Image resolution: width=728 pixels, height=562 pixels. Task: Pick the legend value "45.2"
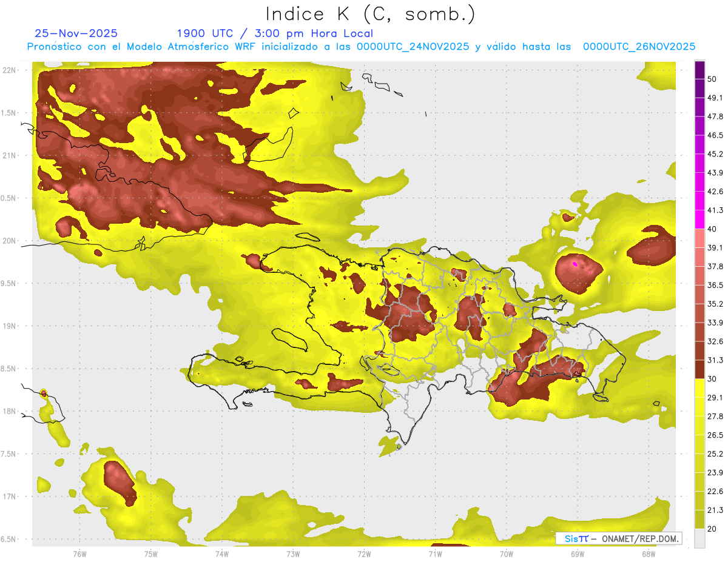click(715, 154)
